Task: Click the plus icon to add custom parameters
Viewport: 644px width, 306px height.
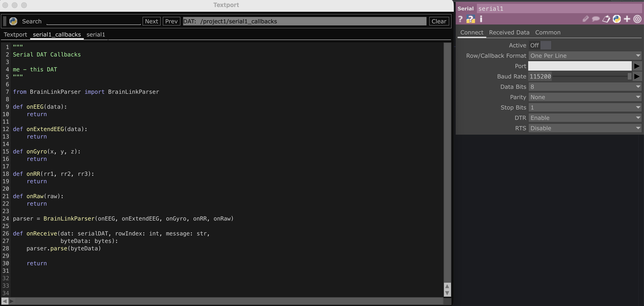Action: [627, 19]
